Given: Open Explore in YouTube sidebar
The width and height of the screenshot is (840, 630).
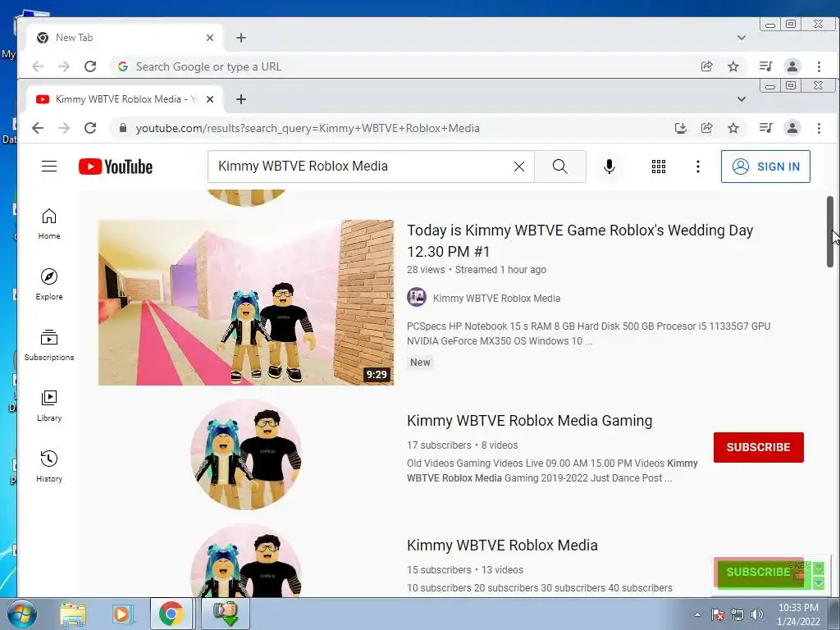Looking at the screenshot, I should [49, 285].
